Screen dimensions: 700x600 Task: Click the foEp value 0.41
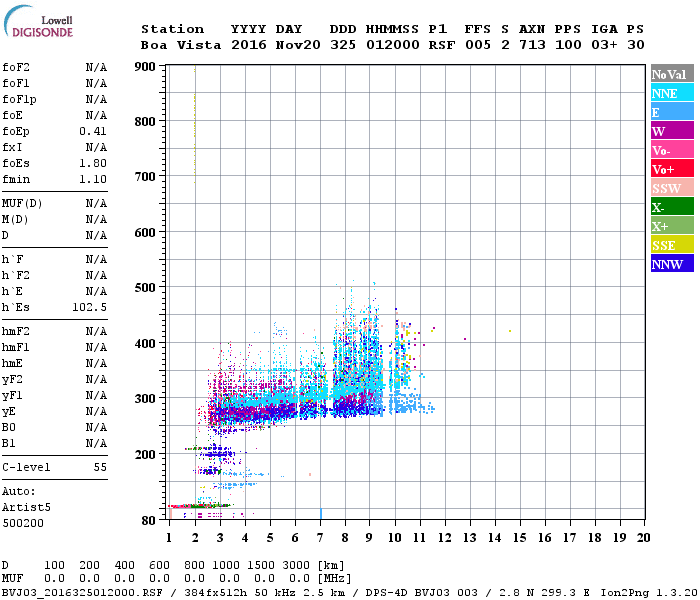(93, 131)
